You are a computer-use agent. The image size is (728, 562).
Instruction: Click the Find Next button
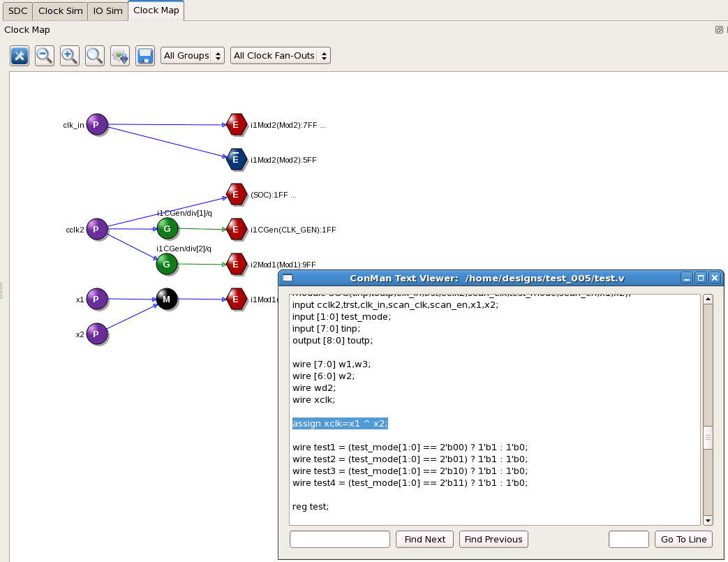(424, 539)
